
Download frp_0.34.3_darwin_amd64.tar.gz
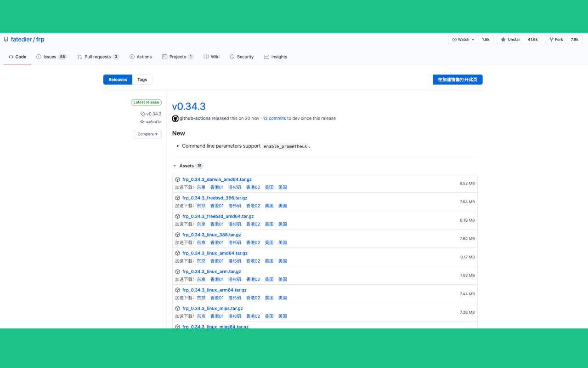pos(217,179)
